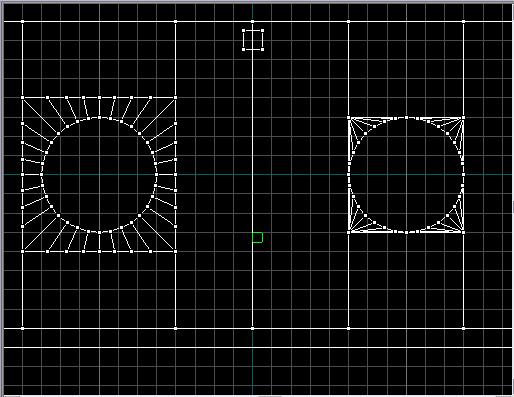Click the bottom-left corner vertex of right square brush
The width and height of the screenshot is (514, 397).
pyautogui.click(x=349, y=232)
